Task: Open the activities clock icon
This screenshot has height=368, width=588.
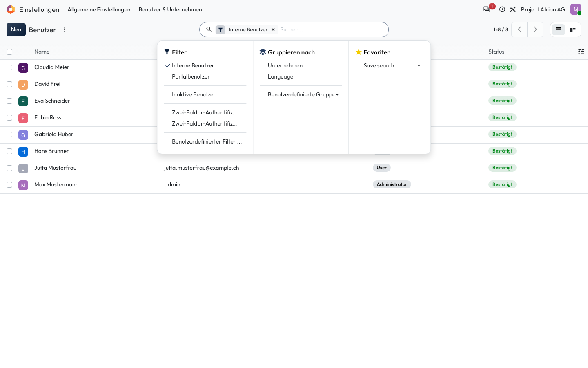Action: click(502, 9)
